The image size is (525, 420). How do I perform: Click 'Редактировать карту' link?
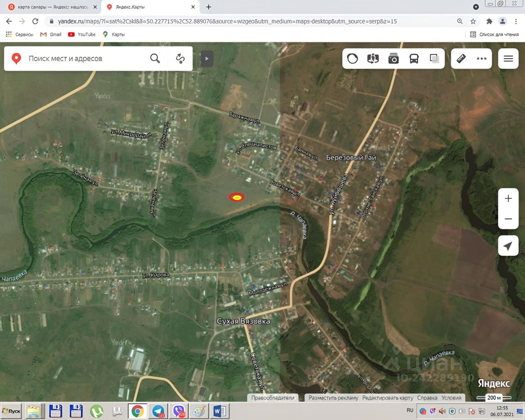tap(388, 398)
